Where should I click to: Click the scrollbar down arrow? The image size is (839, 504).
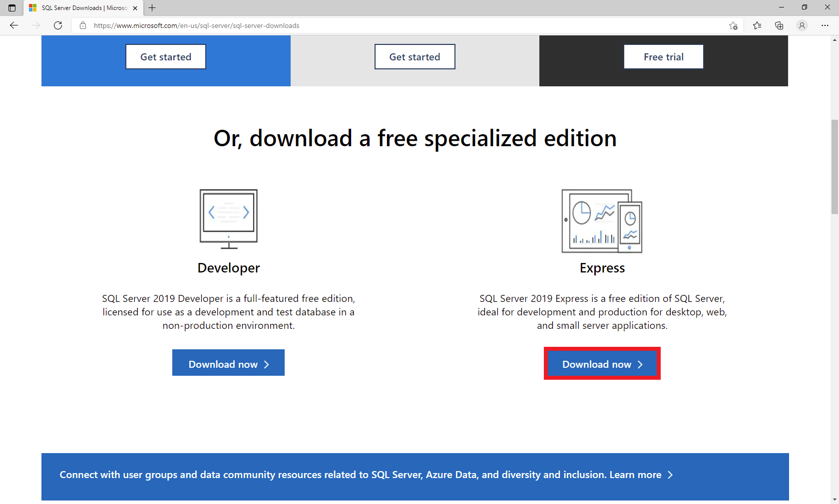(x=835, y=500)
